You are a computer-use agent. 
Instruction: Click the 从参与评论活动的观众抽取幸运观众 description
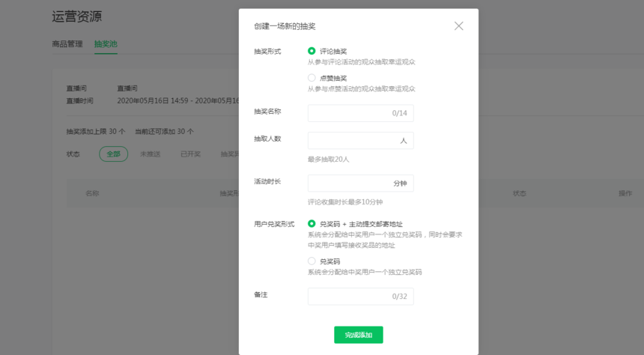pos(362,62)
